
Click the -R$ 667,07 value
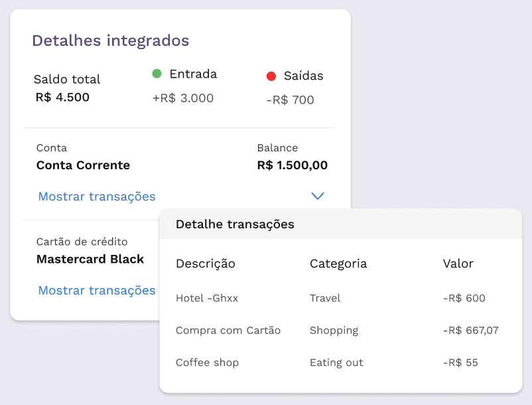(x=470, y=330)
